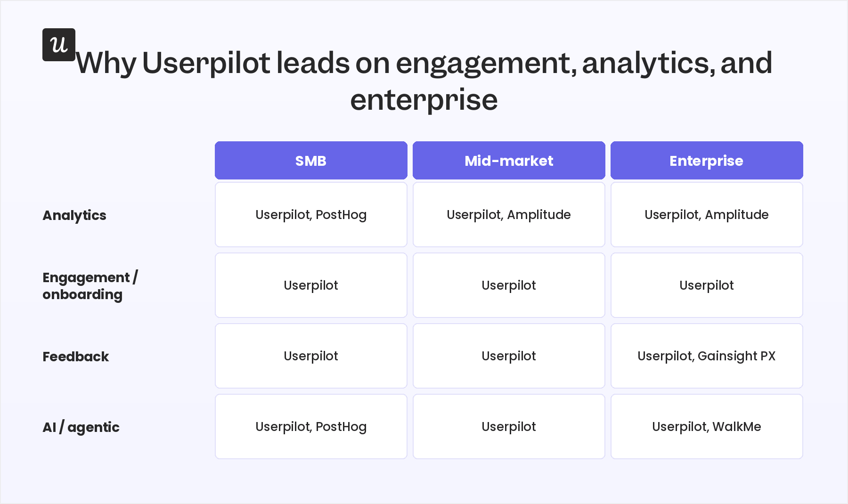Click the Mid-market Analytics Amplitude cell
This screenshot has width=848, height=504.
click(509, 215)
